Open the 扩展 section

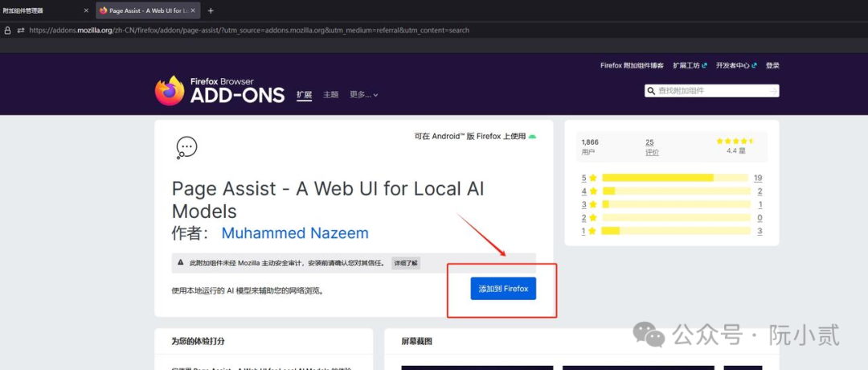[304, 95]
